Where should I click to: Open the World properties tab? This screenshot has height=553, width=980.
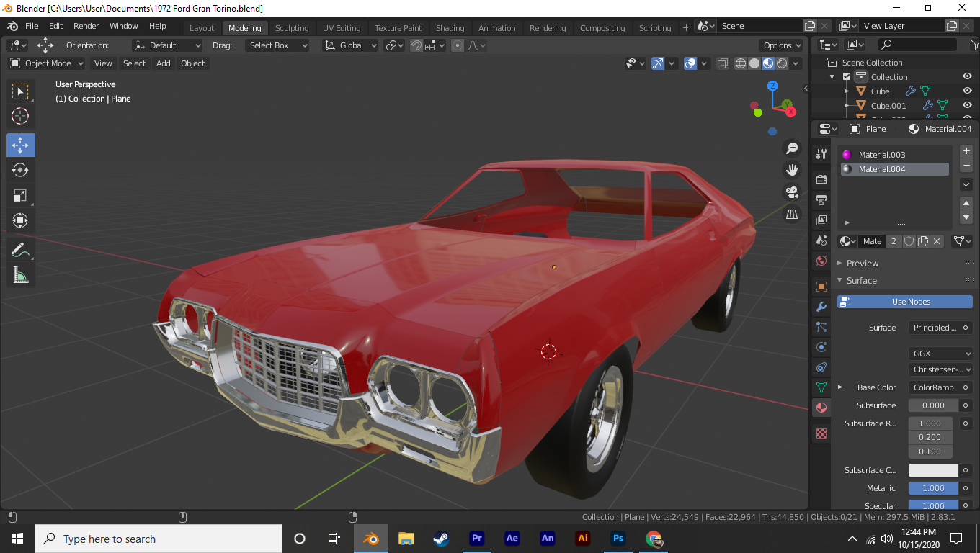821,261
